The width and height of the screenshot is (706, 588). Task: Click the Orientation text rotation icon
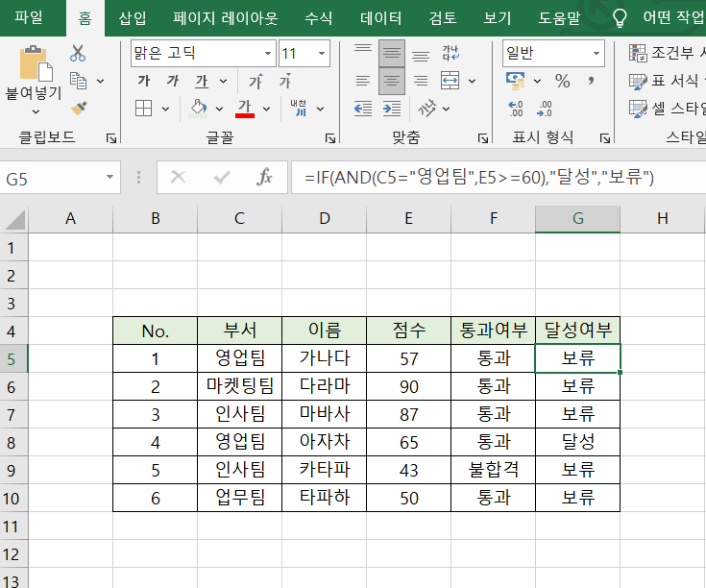click(x=426, y=109)
